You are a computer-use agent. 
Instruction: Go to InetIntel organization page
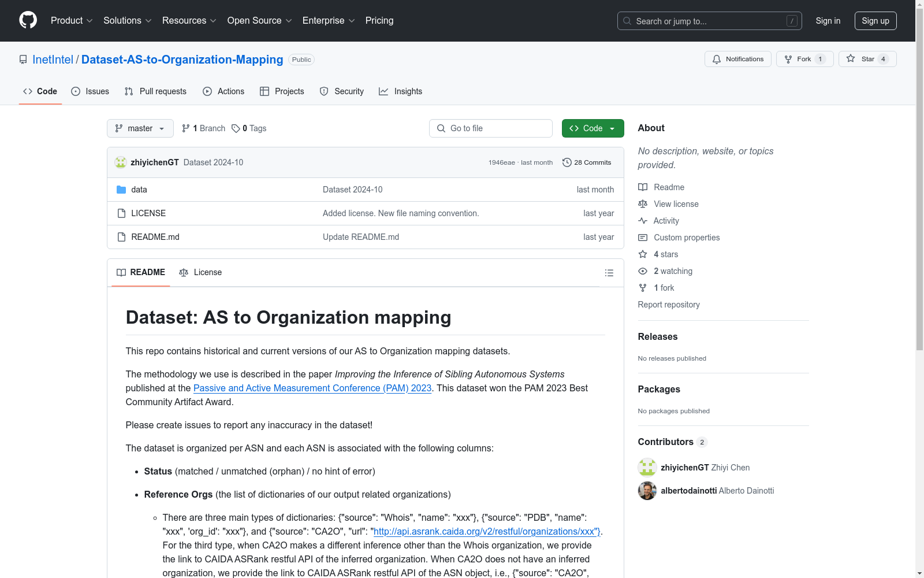53,60
